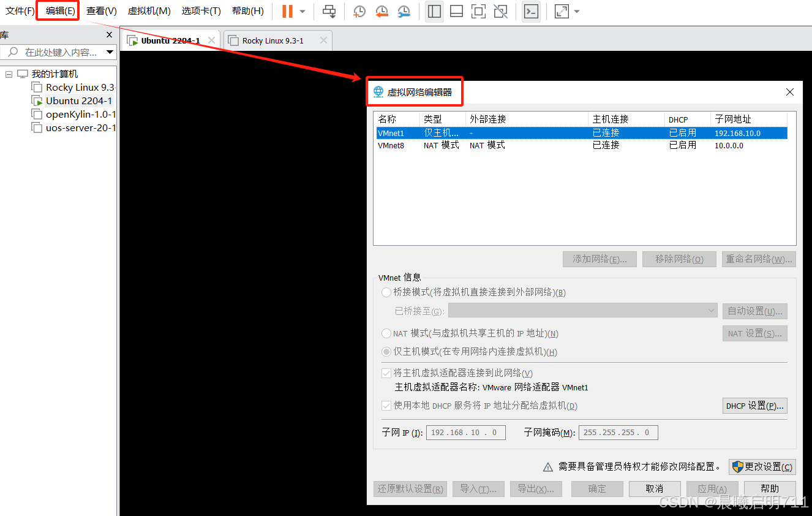Click the NAT 设置(S)... button
Image resolution: width=812 pixels, height=516 pixels.
754,333
